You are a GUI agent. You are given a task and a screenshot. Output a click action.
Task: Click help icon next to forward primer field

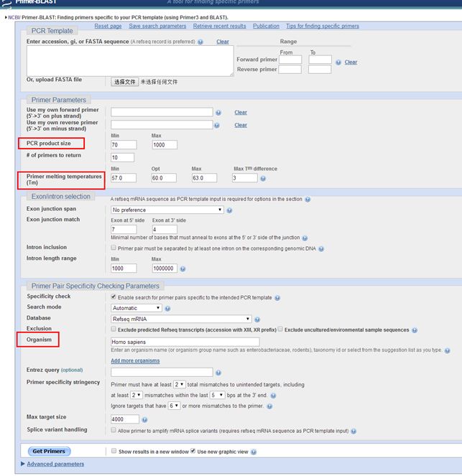click(218, 113)
